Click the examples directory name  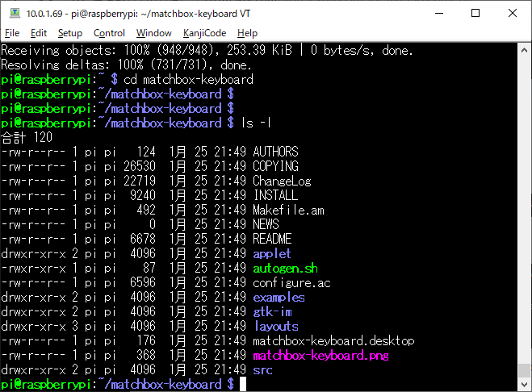pos(279,298)
